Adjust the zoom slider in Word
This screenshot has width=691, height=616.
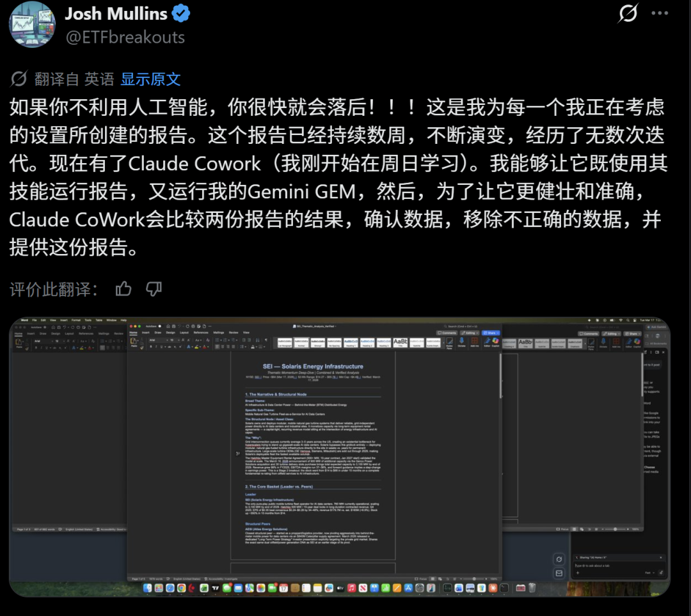475,578
